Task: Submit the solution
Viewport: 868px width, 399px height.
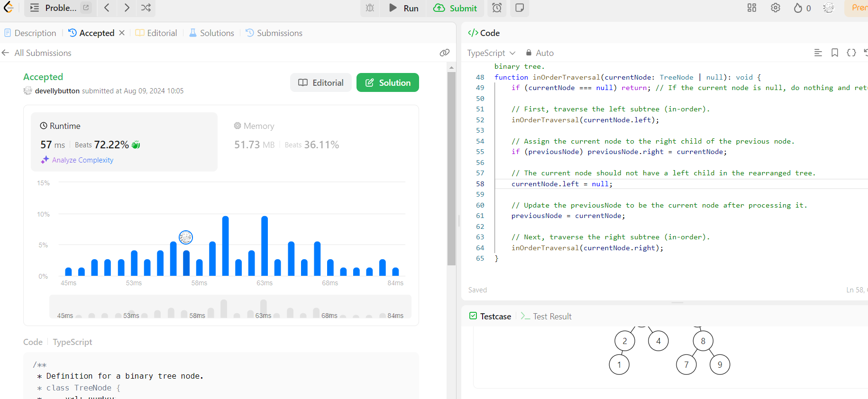Action: tap(455, 8)
